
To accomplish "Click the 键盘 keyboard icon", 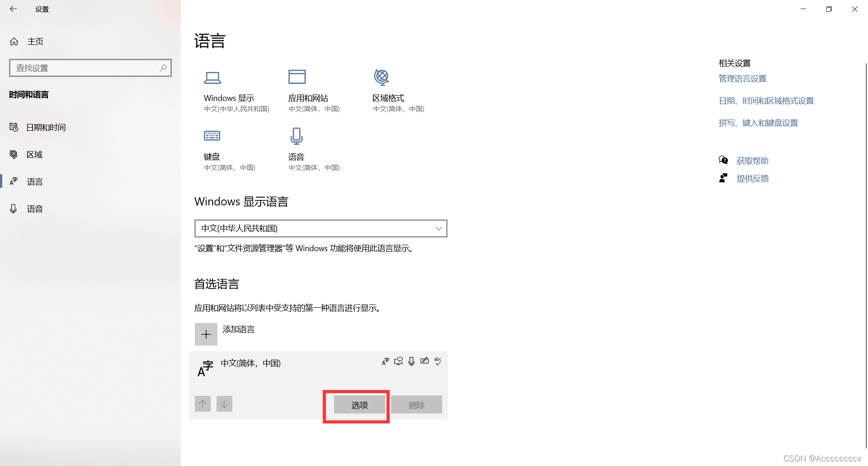I will [212, 136].
